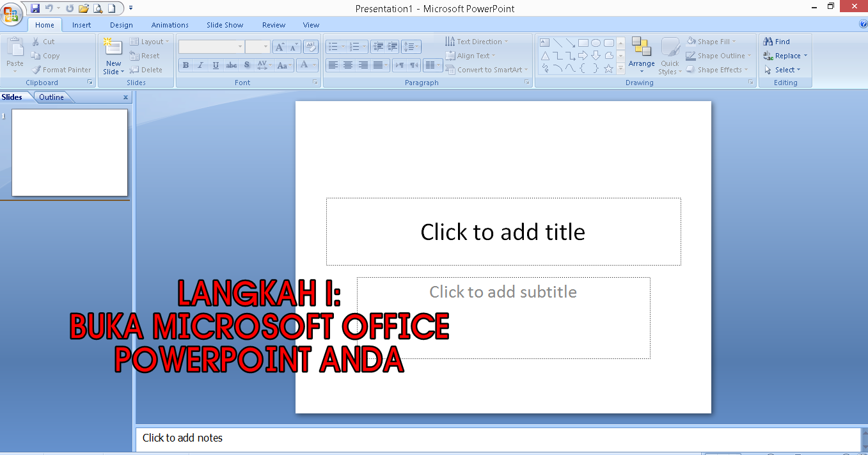Align text right
The image size is (868, 455).
coord(363,65)
